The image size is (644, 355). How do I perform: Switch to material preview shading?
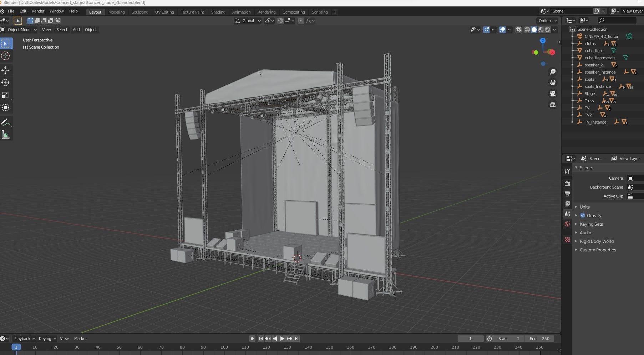coord(541,30)
